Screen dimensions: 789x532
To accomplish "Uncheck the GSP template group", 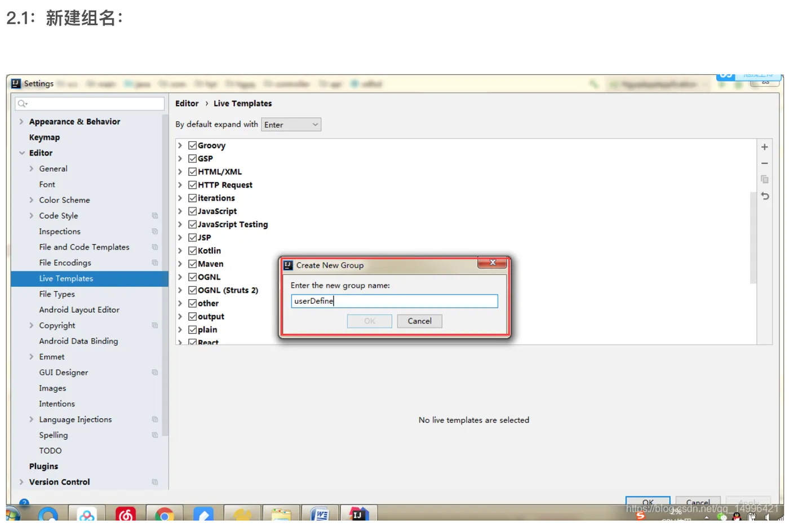I will point(193,159).
